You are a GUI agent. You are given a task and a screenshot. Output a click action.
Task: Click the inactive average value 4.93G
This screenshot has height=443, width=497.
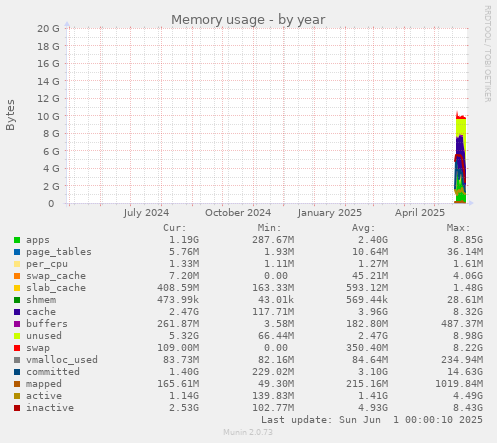coord(373,408)
